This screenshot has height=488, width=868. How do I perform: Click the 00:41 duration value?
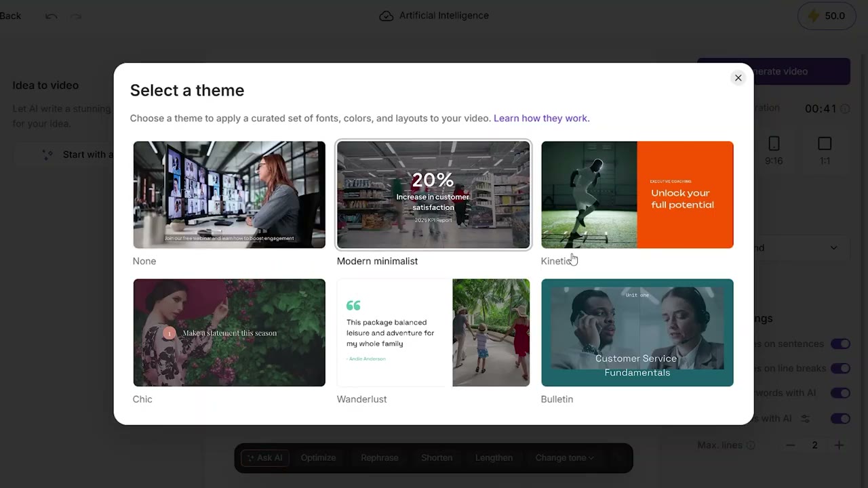coord(820,108)
